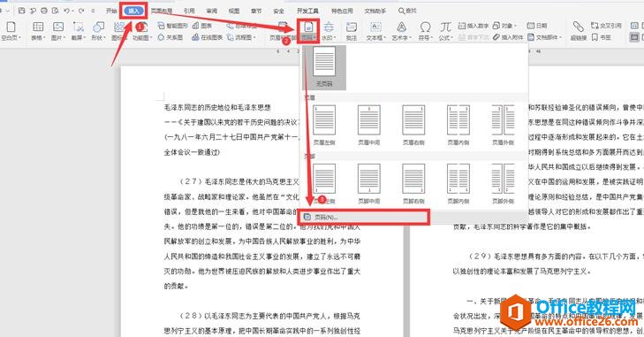The image size is (644, 337).
Task: Insert a Comment (批注)
Action: tap(352, 31)
